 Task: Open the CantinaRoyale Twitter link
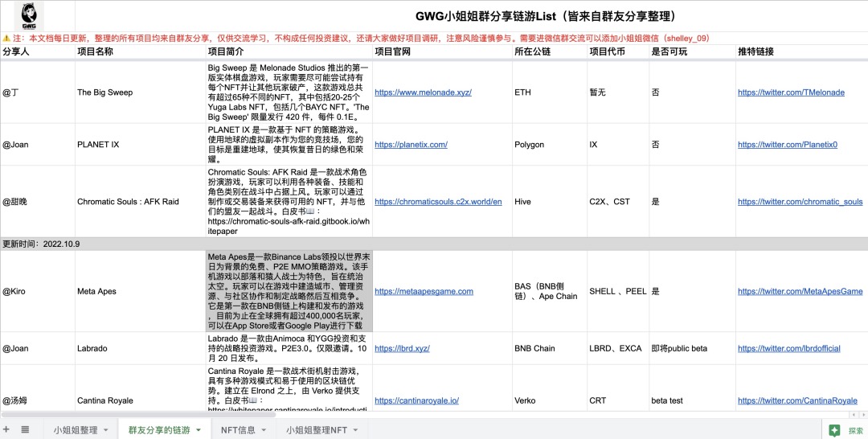point(797,400)
